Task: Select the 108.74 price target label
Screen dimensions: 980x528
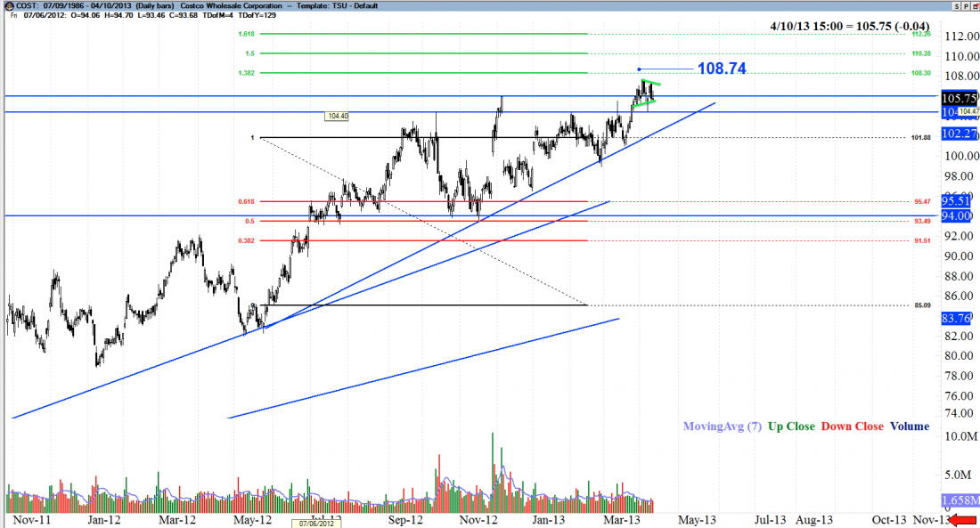Action: point(721,69)
